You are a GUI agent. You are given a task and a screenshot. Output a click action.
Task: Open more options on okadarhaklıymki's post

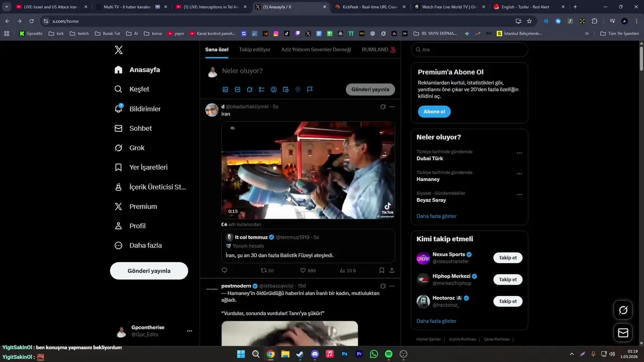[x=392, y=107]
